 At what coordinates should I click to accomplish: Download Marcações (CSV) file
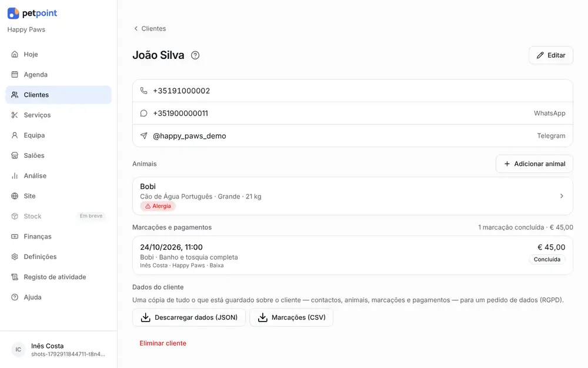click(292, 317)
